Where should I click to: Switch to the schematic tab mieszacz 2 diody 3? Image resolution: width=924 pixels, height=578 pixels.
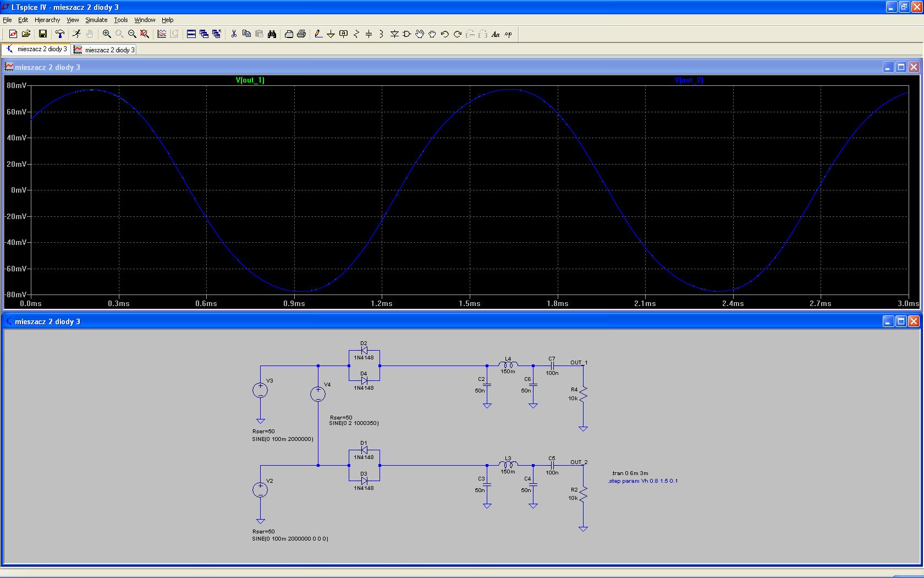point(37,49)
